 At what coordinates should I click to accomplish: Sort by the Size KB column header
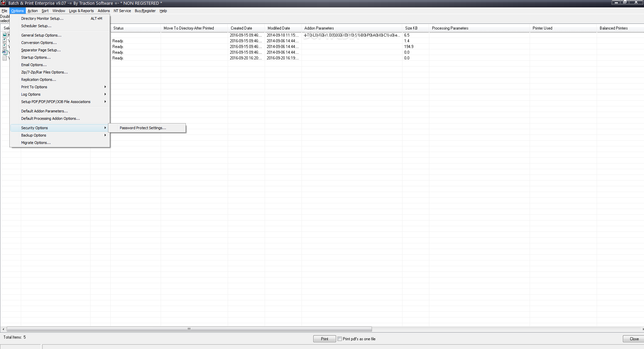tap(416, 28)
